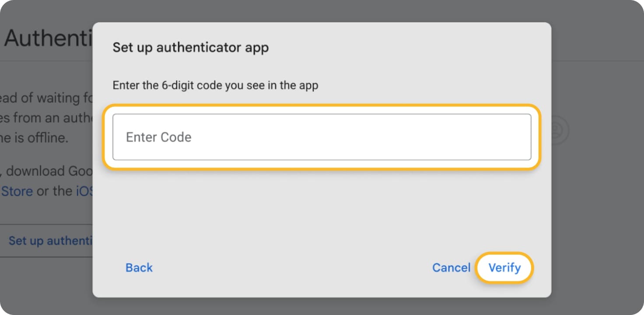This screenshot has height=315, width=644.
Task: Click the ', download Goo' background text
Action: pos(46,171)
